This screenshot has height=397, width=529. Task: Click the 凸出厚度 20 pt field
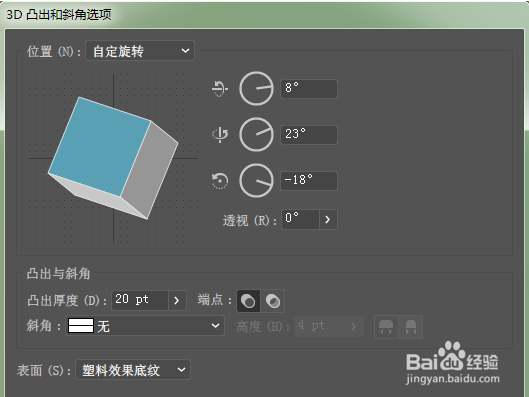[140, 300]
